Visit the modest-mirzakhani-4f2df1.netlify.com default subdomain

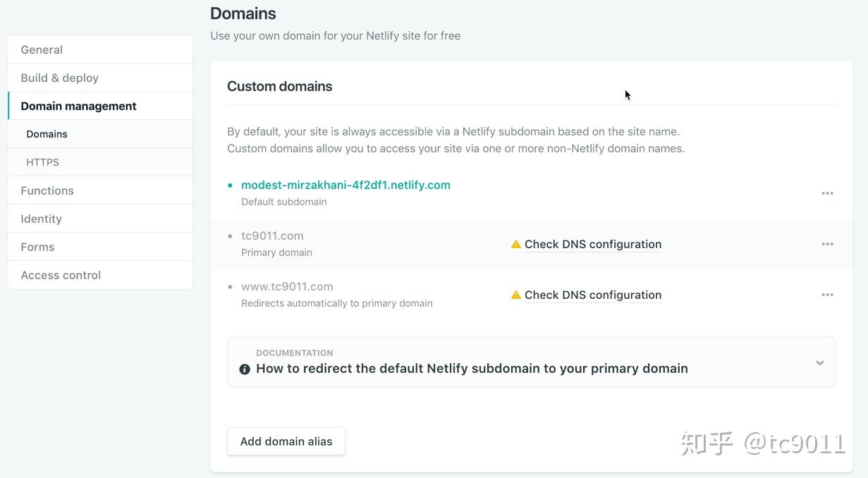click(346, 184)
